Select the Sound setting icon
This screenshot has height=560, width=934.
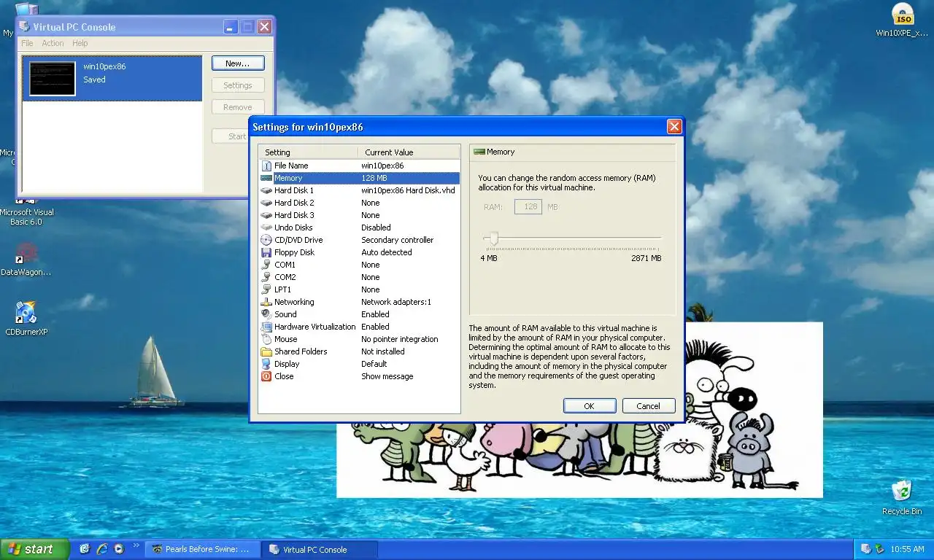pyautogui.click(x=266, y=314)
